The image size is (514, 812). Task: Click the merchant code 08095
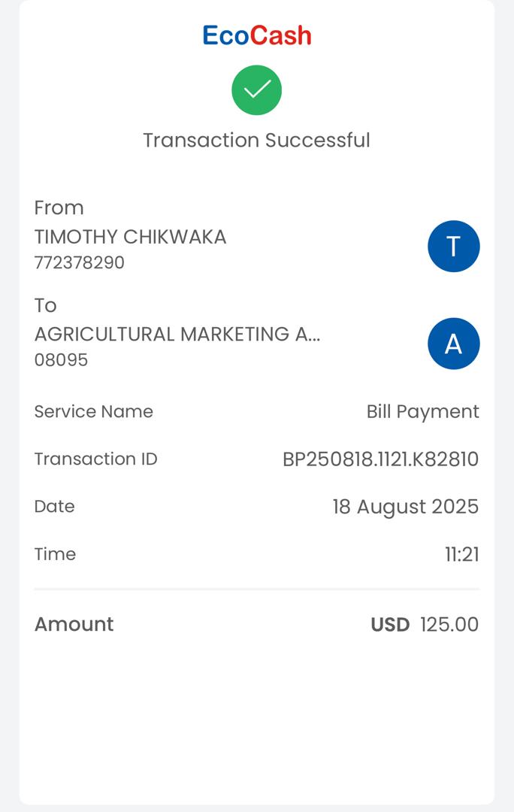61,359
